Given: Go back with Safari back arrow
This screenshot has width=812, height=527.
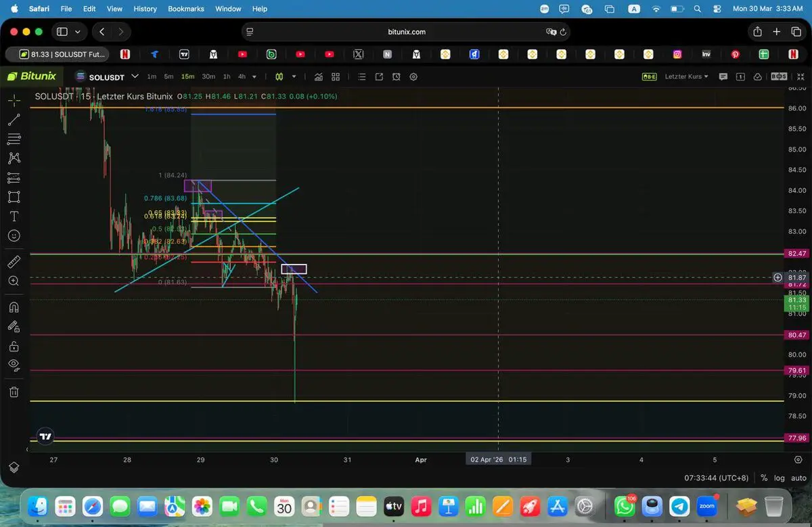Looking at the screenshot, I should 102,32.
